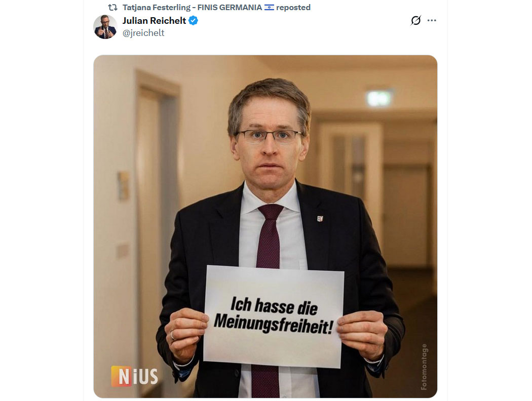Click the "Ich hasse die Meinungsfreiheit!" sign

[x=274, y=316]
